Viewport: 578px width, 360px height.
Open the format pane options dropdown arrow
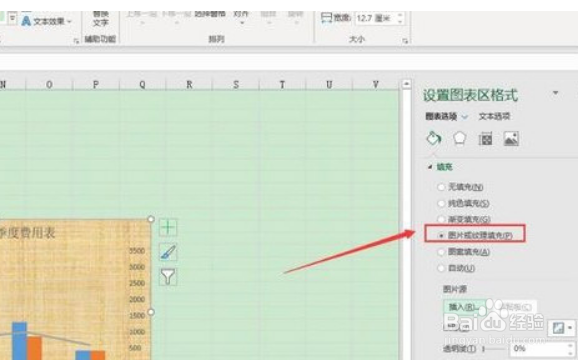(x=555, y=93)
